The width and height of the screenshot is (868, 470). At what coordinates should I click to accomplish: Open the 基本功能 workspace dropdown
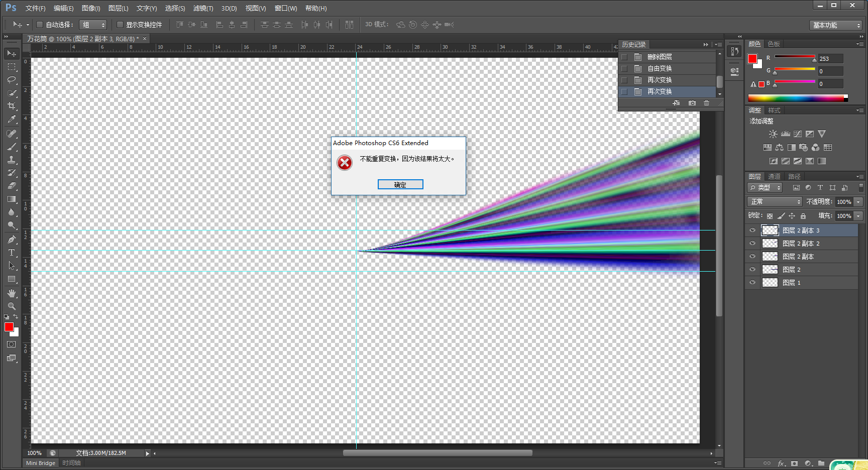point(836,25)
